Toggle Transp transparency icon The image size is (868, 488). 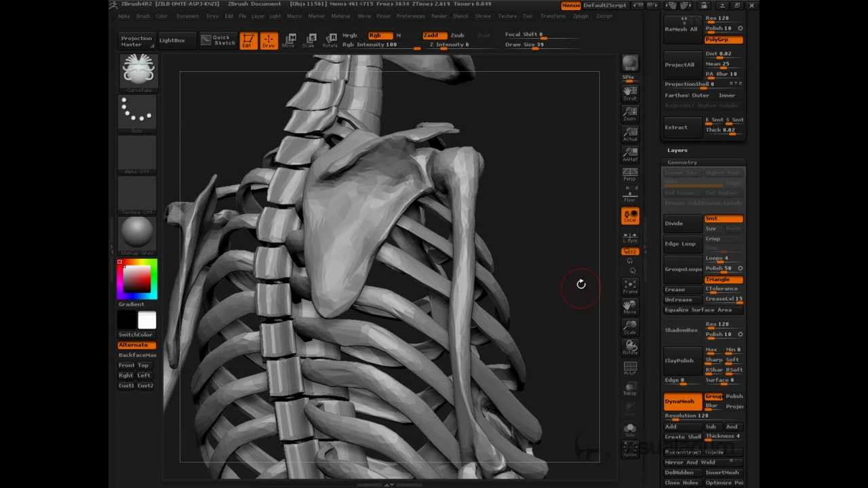(630, 388)
